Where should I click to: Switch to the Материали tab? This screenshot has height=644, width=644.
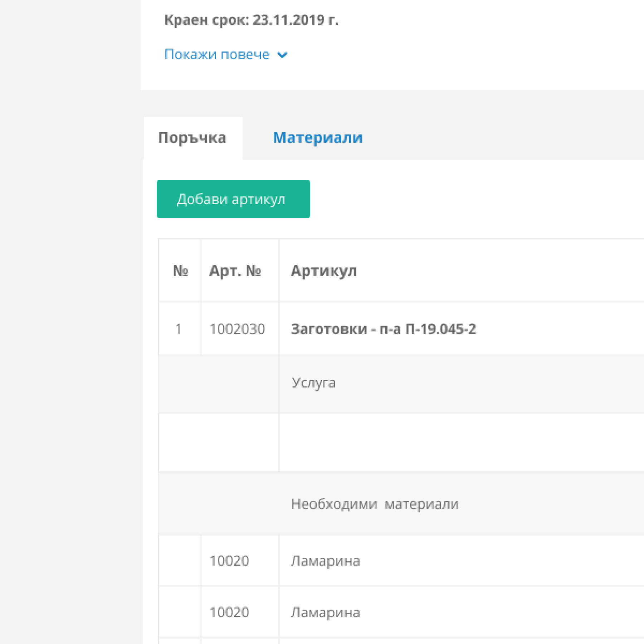318,137
